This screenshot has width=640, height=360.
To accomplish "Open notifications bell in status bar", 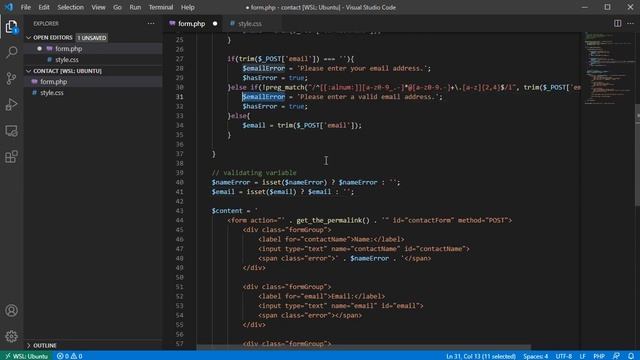I will 631,356.
